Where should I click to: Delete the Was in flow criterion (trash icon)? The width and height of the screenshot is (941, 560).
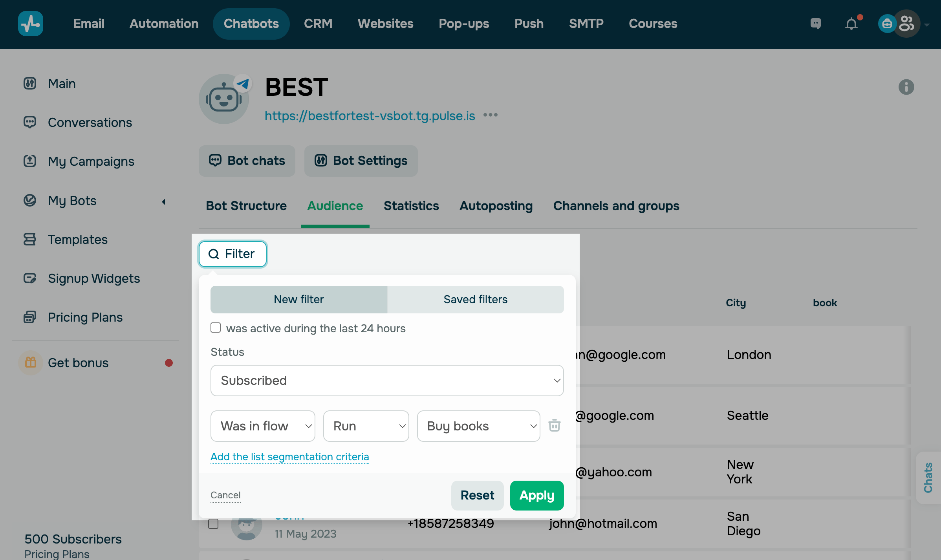click(554, 426)
